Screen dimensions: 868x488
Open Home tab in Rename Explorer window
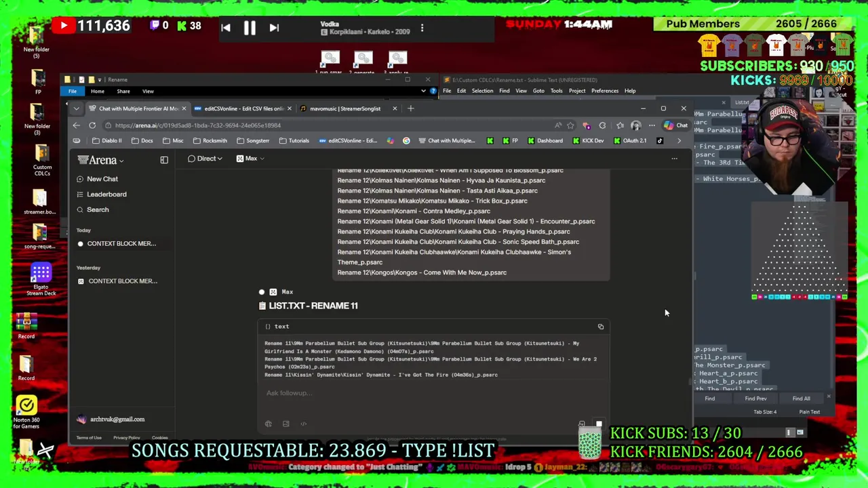(98, 91)
